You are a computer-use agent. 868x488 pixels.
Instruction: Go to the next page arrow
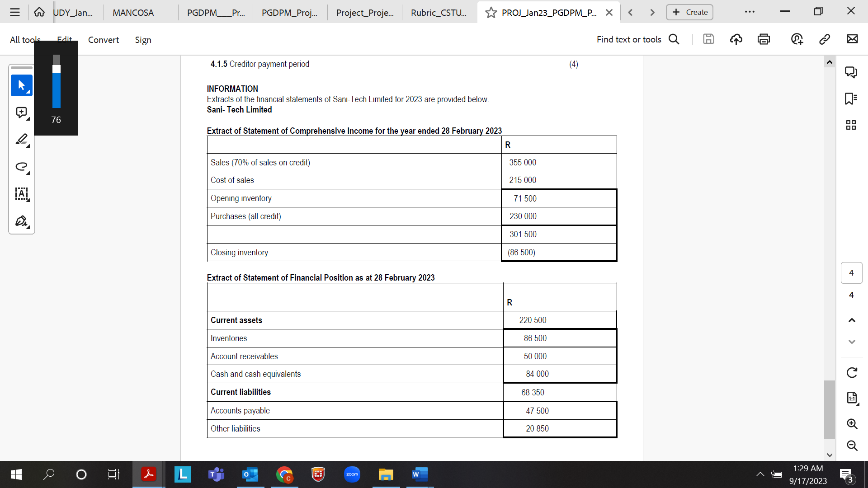852,342
